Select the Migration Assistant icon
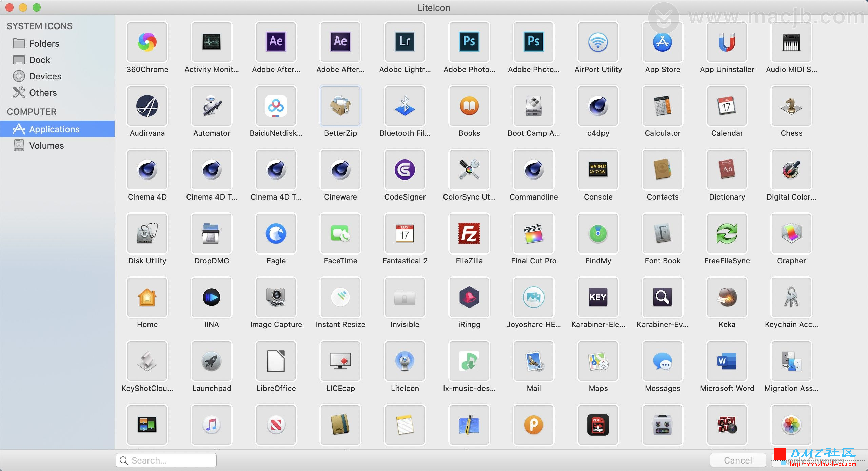Screen dimensions: 868x471 click(791, 361)
